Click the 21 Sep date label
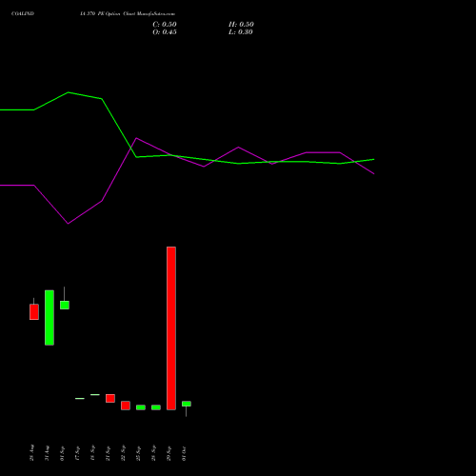Image resolution: width=476 pixels, height=476 pixels. coord(108,453)
